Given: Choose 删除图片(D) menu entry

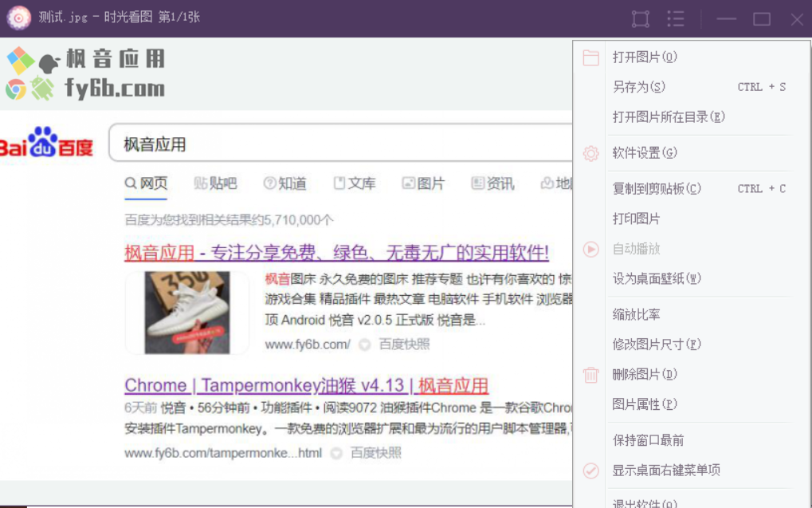Looking at the screenshot, I should (645, 374).
